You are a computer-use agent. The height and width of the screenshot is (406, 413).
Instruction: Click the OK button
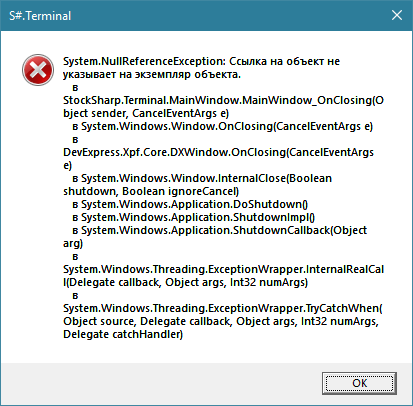(x=359, y=383)
